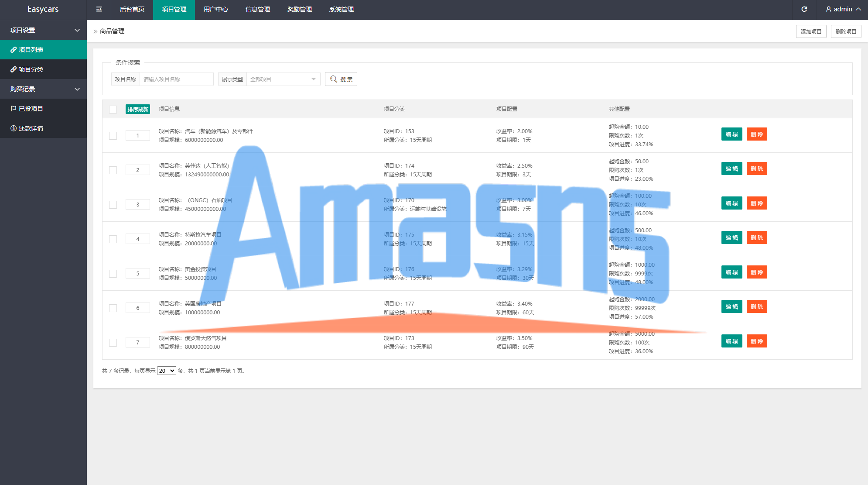
Task: Open the 系统管理 top menu
Action: [x=341, y=9]
